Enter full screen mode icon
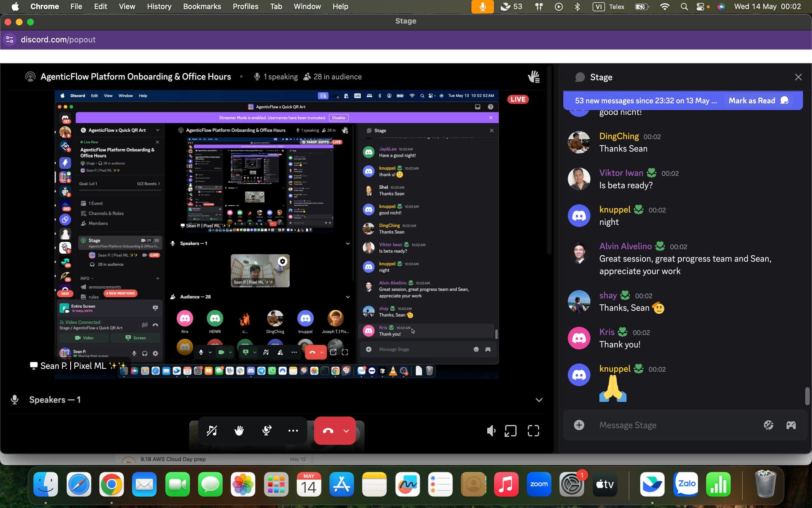The width and height of the screenshot is (812, 508). tap(533, 431)
